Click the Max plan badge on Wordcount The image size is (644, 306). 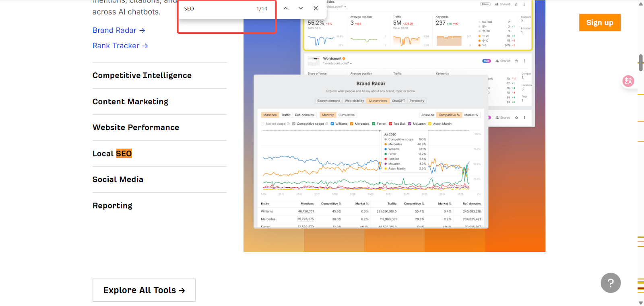pos(487,61)
